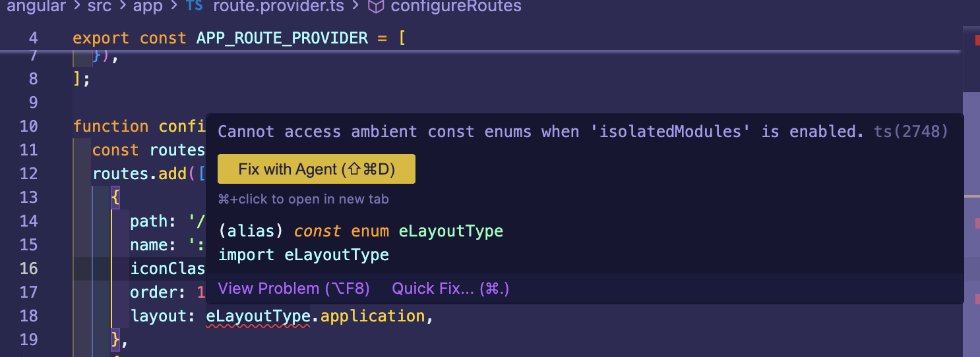Jump to sticky APP_ROUTE_PROVIDER header line

[x=282, y=38]
